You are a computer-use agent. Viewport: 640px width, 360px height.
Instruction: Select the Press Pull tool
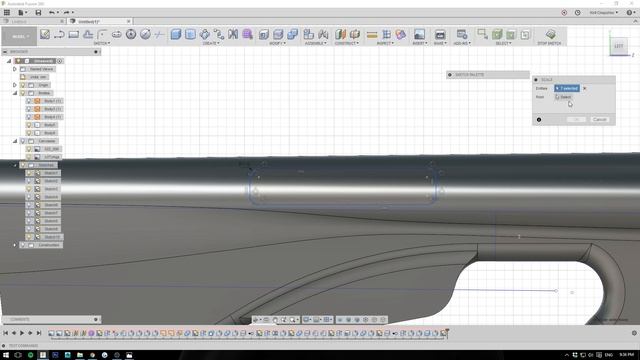tap(264, 35)
